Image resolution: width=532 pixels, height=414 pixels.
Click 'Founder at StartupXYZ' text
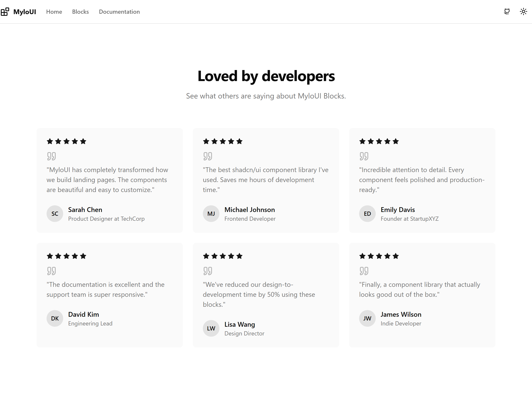(410, 219)
